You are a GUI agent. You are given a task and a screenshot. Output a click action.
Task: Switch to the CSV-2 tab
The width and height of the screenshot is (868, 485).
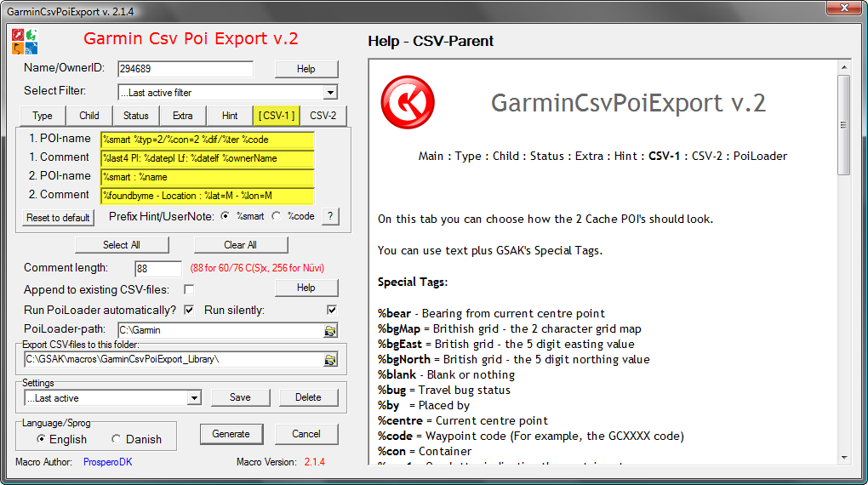[323, 116]
